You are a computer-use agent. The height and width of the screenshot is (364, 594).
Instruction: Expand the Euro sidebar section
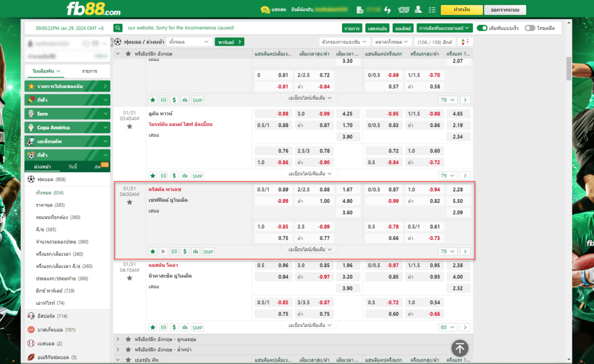click(67, 114)
